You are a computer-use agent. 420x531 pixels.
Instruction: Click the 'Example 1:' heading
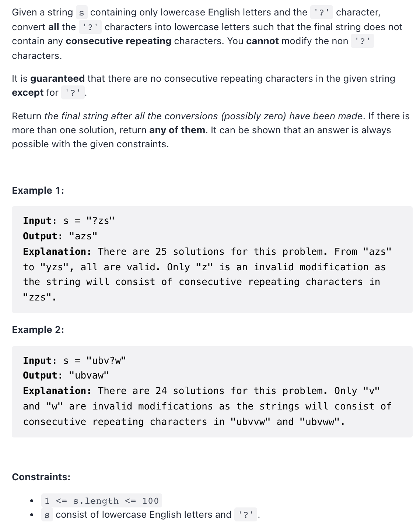(x=38, y=190)
